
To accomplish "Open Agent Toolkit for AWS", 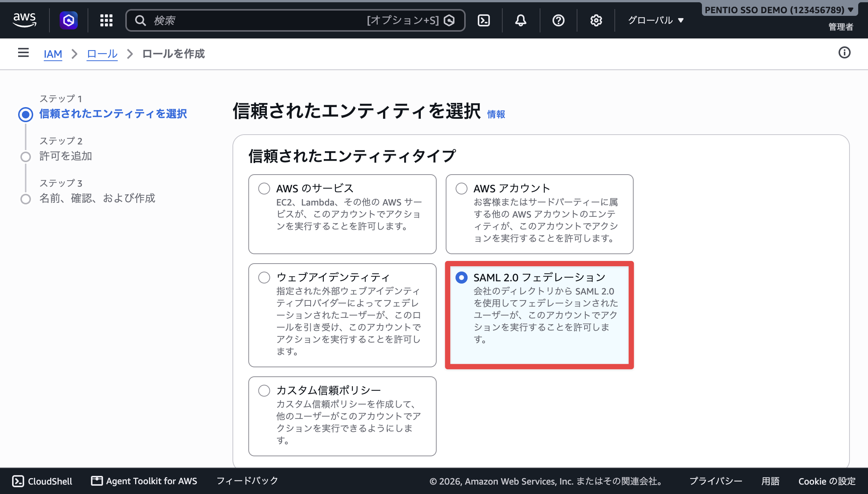I will tap(144, 481).
